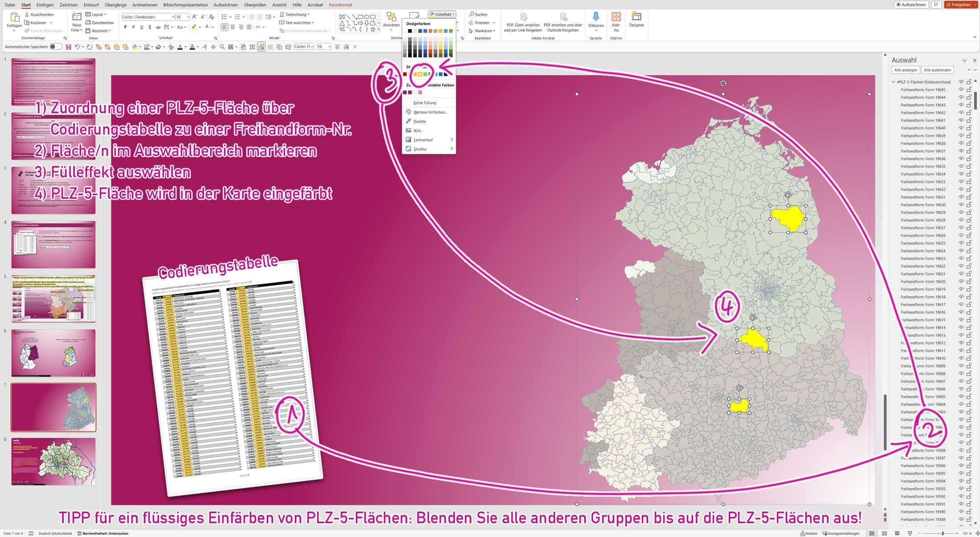Collapse the #PLZ-5-Flächen Ostdeutschland group
980x537 pixels.
pos(893,82)
